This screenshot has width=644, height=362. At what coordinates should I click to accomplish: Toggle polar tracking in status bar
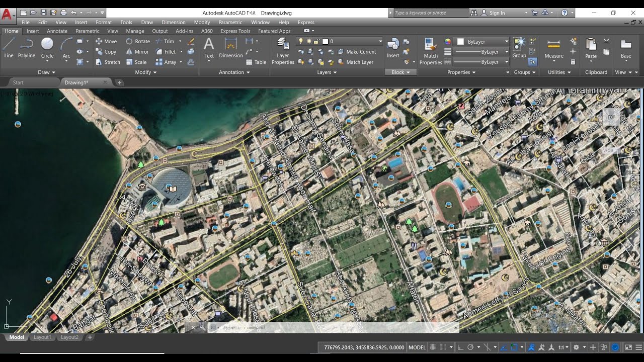click(x=470, y=347)
